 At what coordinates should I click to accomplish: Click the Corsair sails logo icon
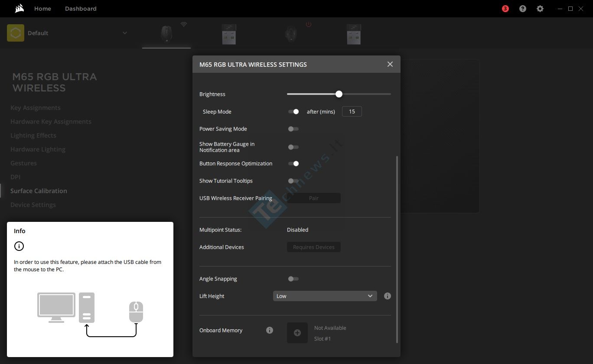pos(19,9)
